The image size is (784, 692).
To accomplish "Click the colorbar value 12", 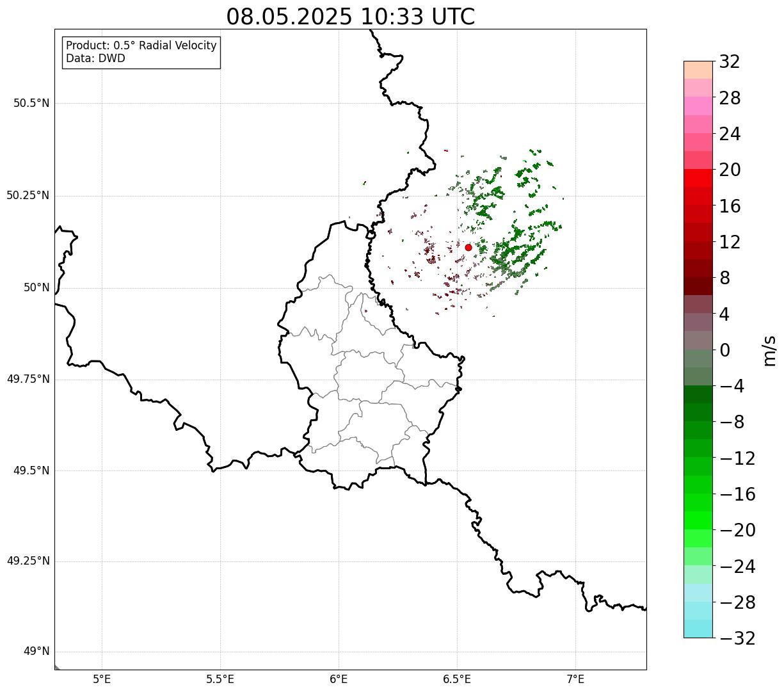I will click(730, 242).
